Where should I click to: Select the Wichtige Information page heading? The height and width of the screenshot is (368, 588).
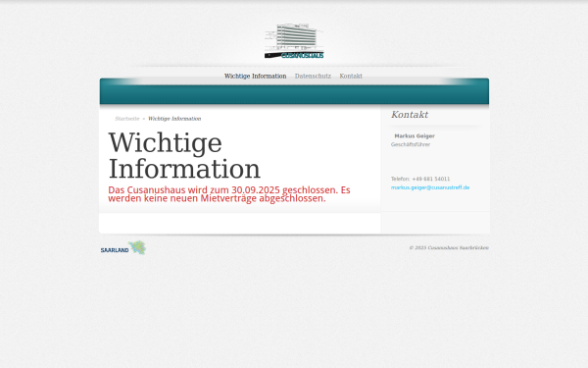click(x=184, y=155)
